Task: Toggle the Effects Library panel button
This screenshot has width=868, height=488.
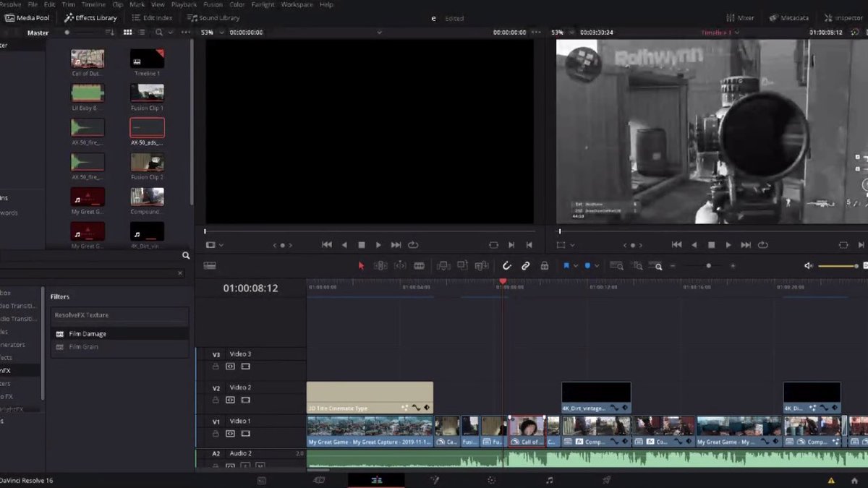Action: (90, 18)
